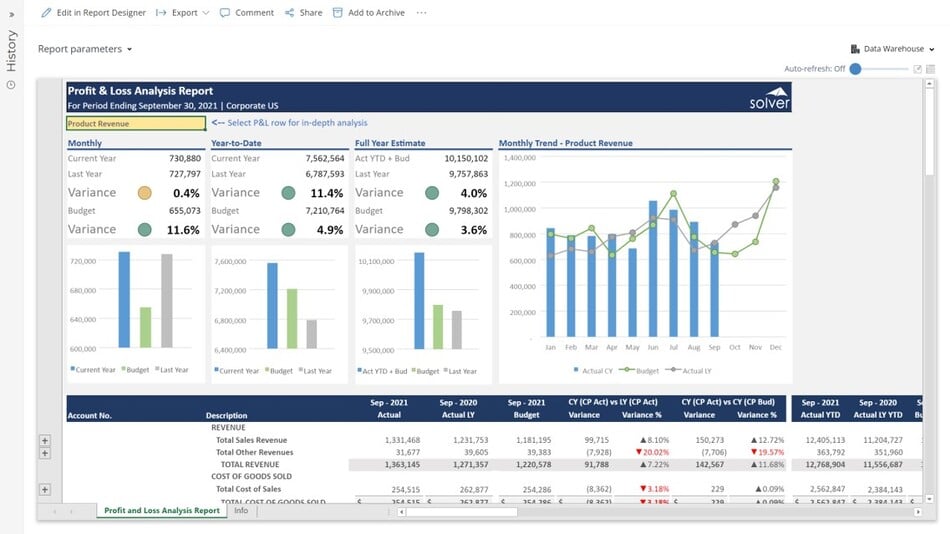
Task: Click the Auto-refresh slider handle
Action: coord(855,69)
